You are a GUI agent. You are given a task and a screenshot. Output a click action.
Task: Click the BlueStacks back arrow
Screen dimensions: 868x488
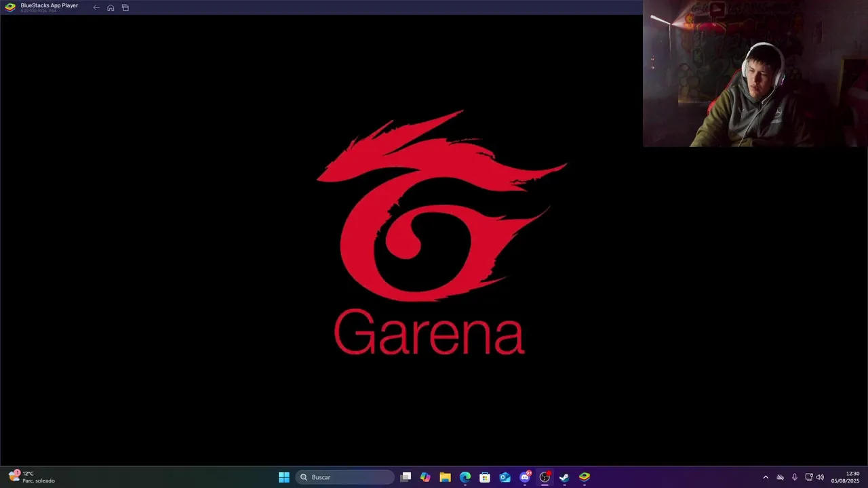[x=96, y=7]
